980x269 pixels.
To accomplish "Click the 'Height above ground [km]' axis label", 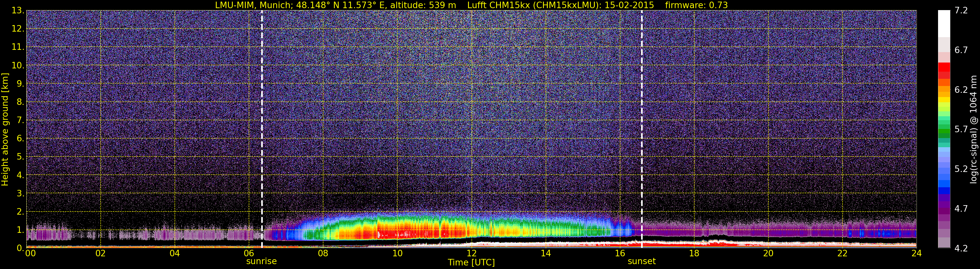I will point(5,130).
